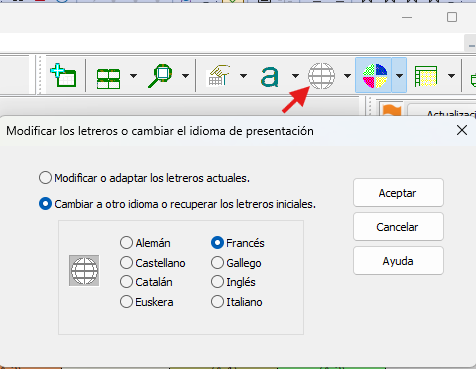476x369 pixels.
Task: Choose the Euskera language option
Action: [x=147, y=302]
